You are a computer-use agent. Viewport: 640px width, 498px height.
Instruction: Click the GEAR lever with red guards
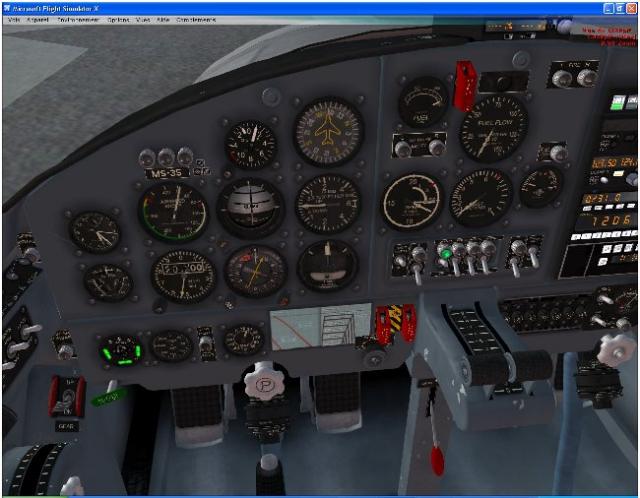67,396
